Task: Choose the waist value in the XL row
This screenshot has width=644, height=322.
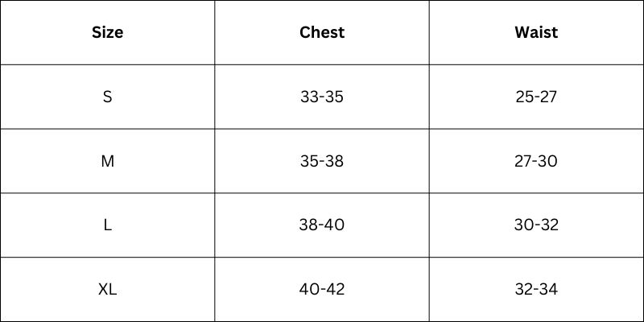Action: pos(536,289)
